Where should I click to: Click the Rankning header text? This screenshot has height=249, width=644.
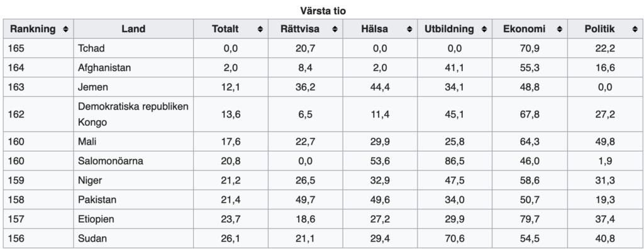(x=33, y=29)
